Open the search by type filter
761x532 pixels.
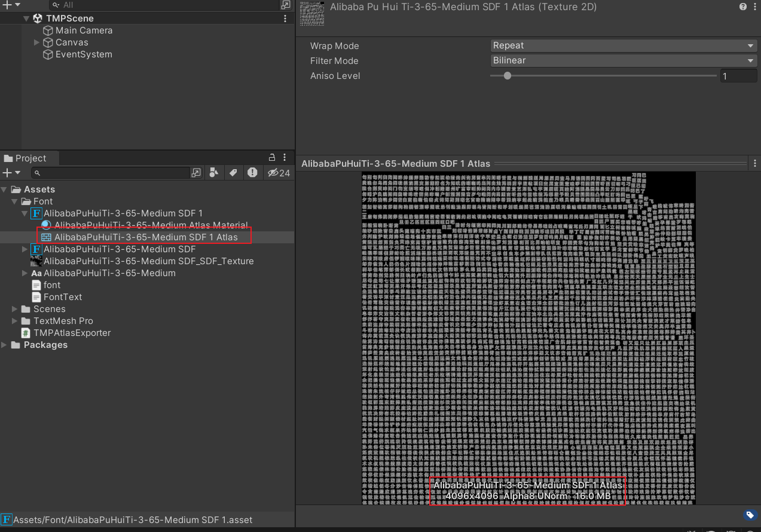tap(214, 173)
